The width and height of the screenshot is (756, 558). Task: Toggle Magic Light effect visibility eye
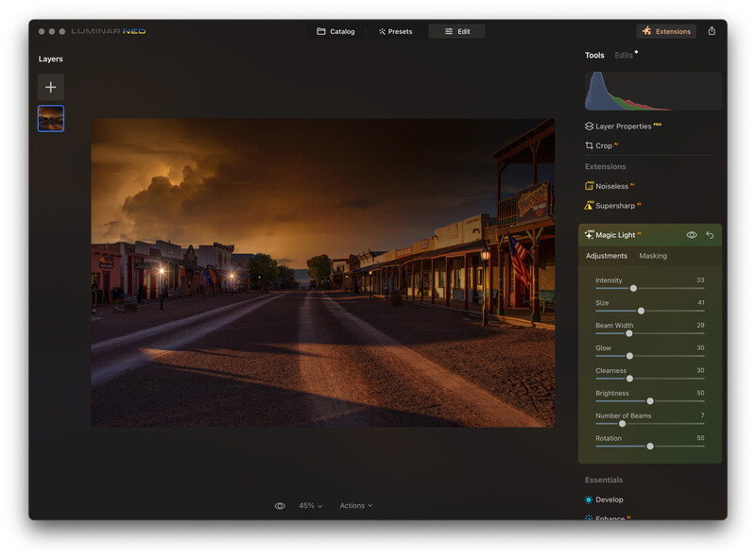coord(692,235)
